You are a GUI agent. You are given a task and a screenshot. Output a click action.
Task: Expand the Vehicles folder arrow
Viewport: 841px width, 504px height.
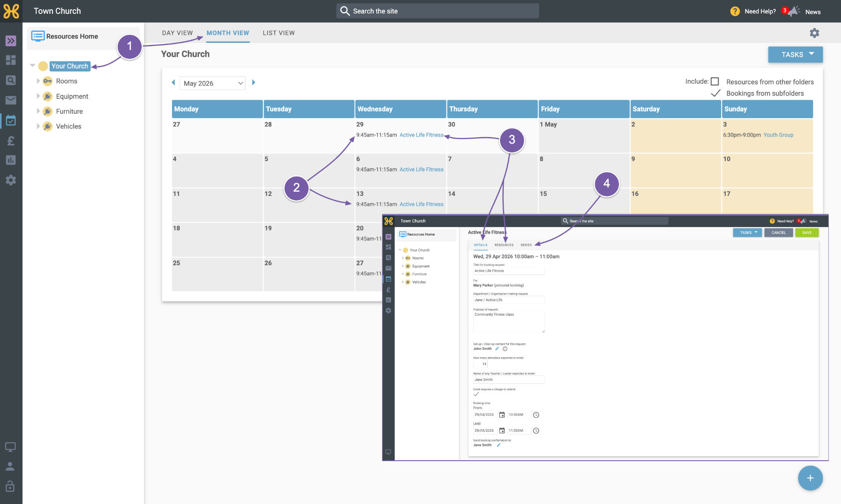[38, 126]
